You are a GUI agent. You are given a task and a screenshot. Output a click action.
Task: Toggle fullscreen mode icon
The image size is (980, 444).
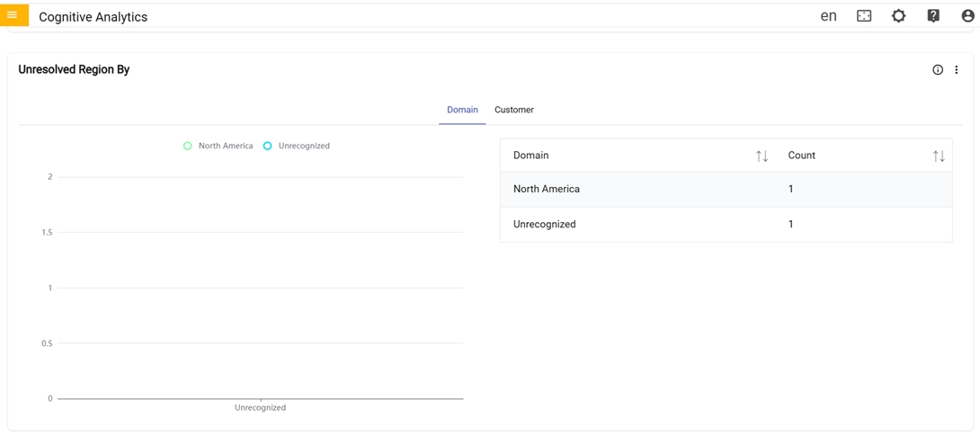[864, 16]
